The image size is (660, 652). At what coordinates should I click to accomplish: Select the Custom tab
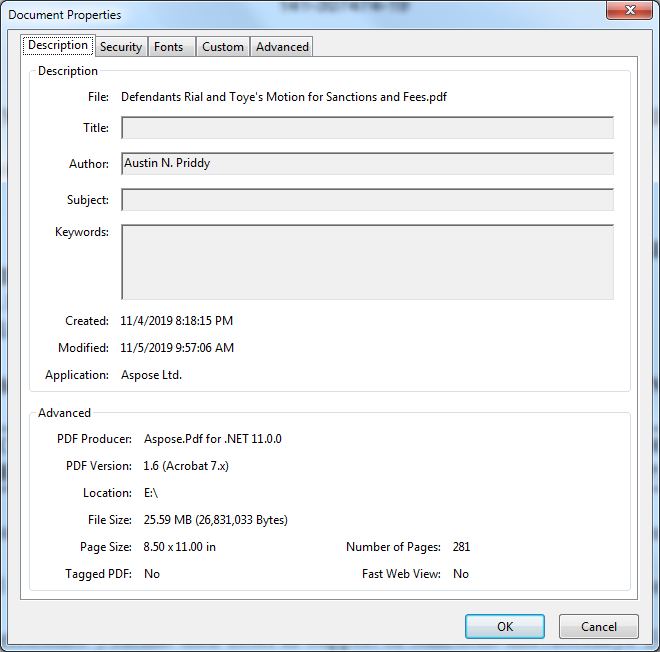pyautogui.click(x=223, y=47)
